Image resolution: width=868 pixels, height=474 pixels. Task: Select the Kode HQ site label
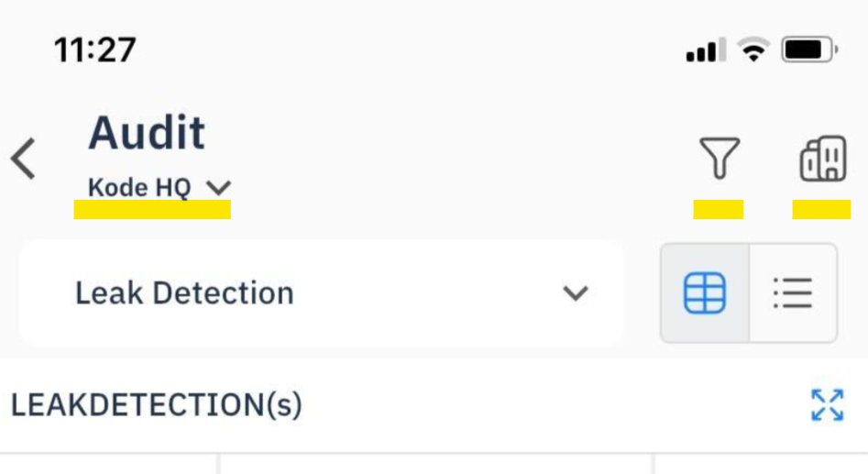click(x=139, y=188)
